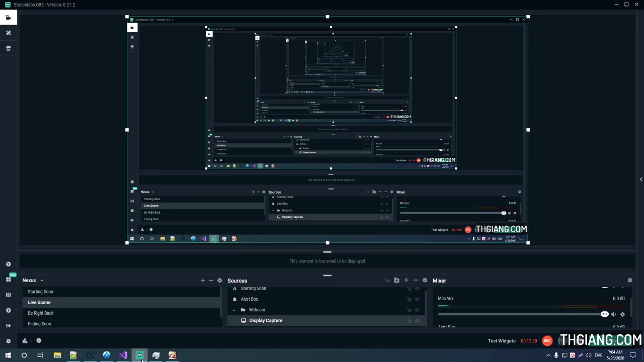Click the Mic/Aux 0.0 dB value

pyautogui.click(x=619, y=299)
